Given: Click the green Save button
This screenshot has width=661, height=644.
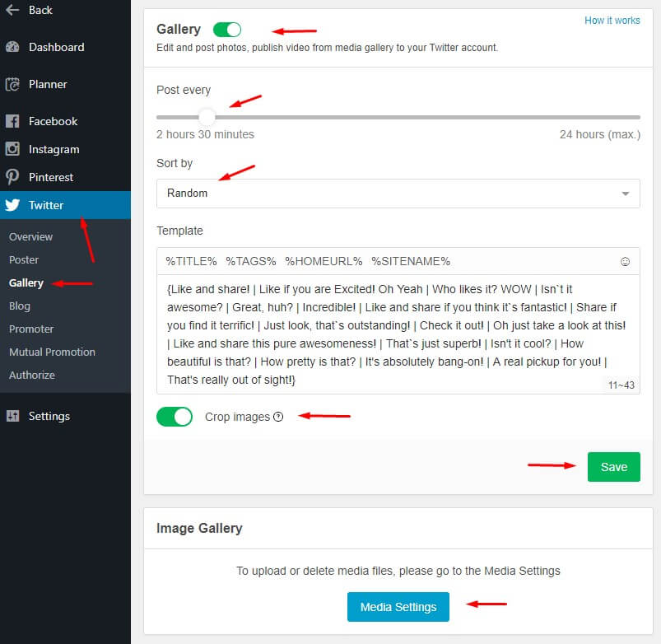Looking at the screenshot, I should (x=614, y=467).
